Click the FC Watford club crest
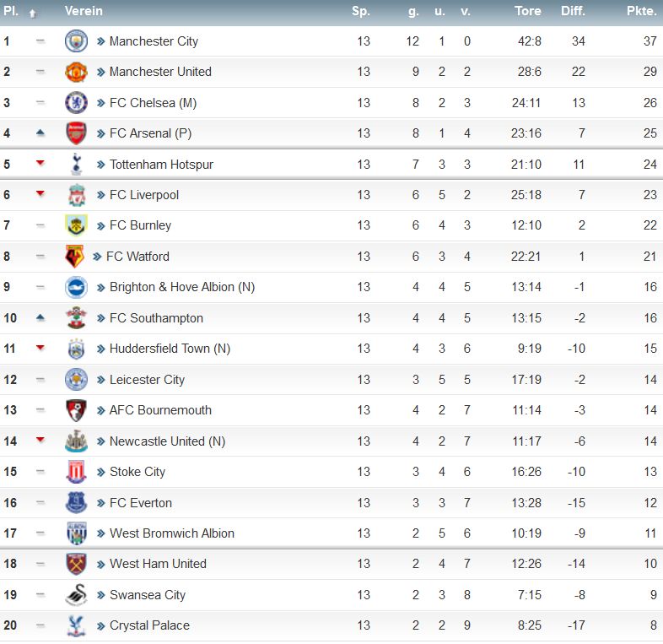Viewport: 663px width, 644px height. [75, 257]
